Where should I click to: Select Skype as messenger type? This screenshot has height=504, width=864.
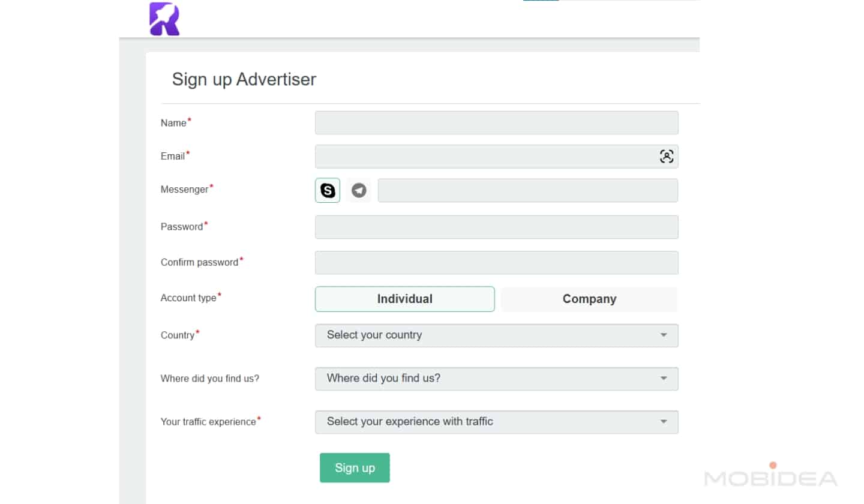click(327, 190)
